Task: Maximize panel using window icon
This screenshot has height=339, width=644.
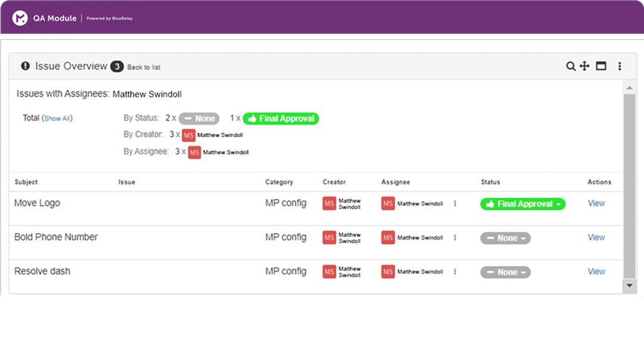Action: [x=601, y=66]
